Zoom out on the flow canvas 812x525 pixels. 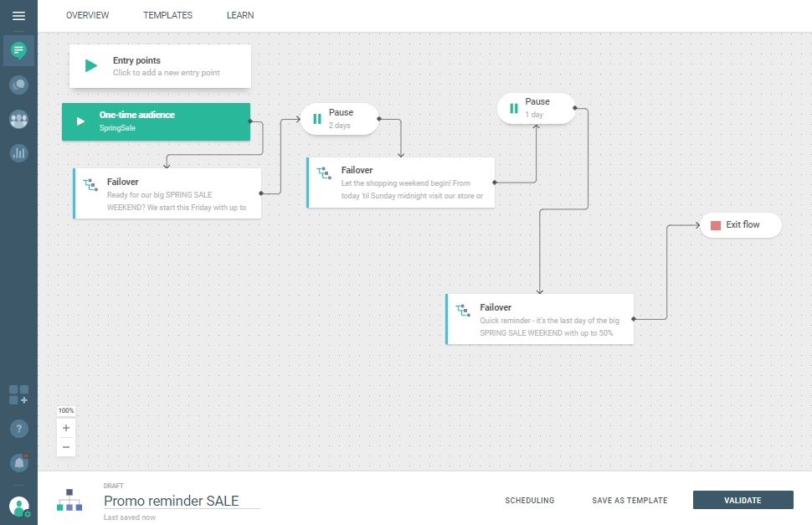point(66,447)
